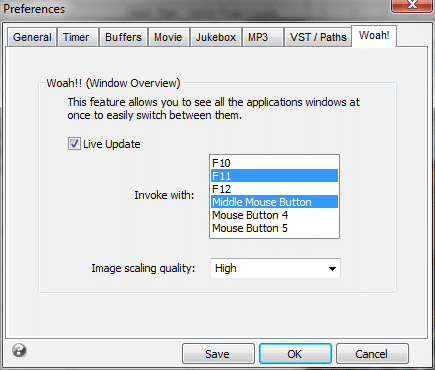Screen dimensions: 435x370
Task: Select the Movie tab
Action: point(168,37)
